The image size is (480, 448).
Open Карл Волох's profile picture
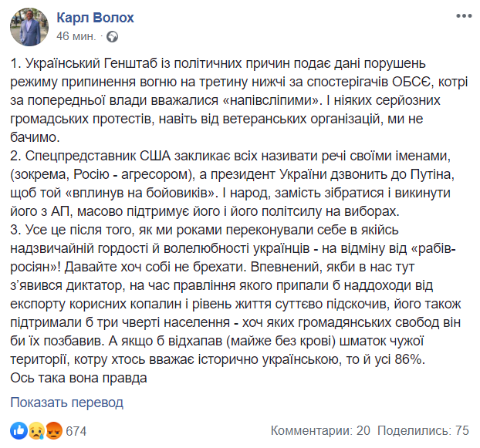(28, 26)
